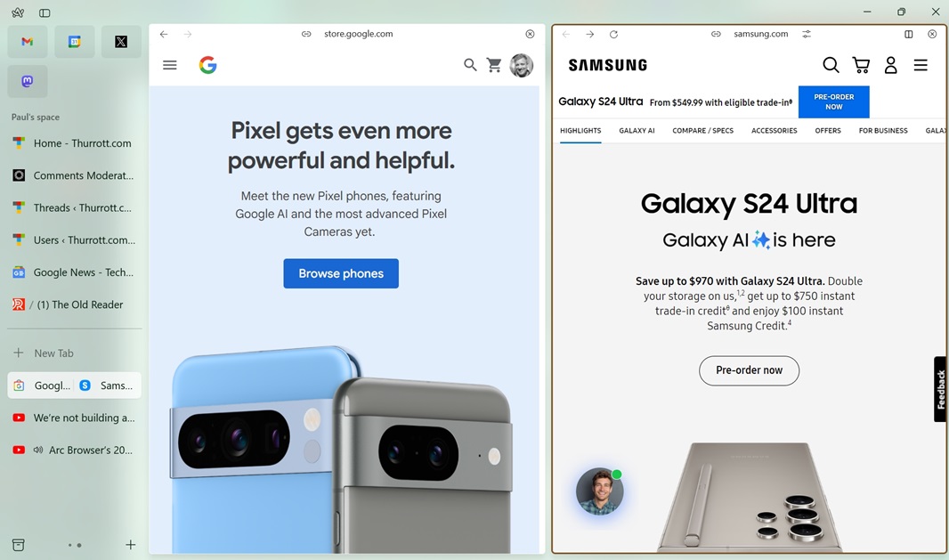Open the archive icon in the sidebar
Screen dimensions: 949x560
(x=19, y=545)
